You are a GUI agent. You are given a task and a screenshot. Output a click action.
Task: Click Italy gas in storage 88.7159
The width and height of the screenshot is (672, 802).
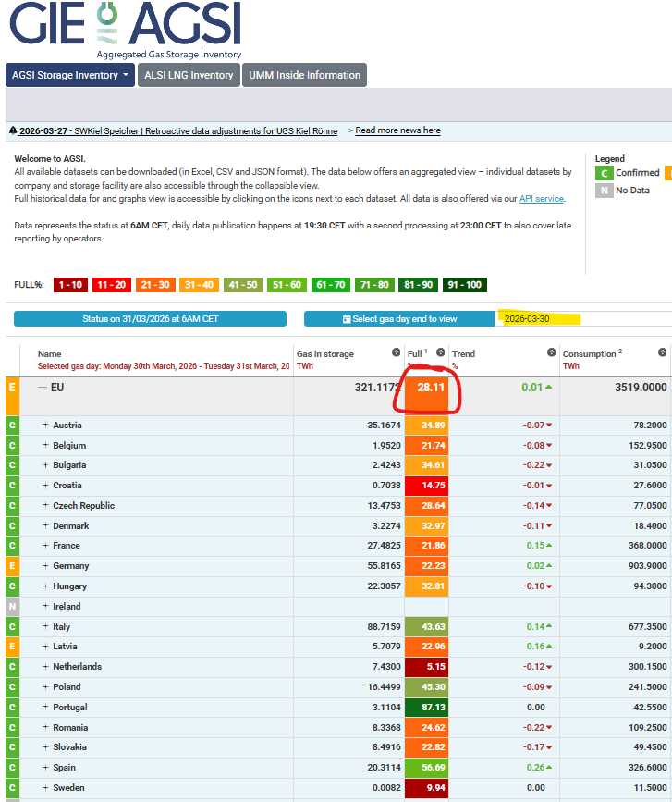tap(384, 626)
